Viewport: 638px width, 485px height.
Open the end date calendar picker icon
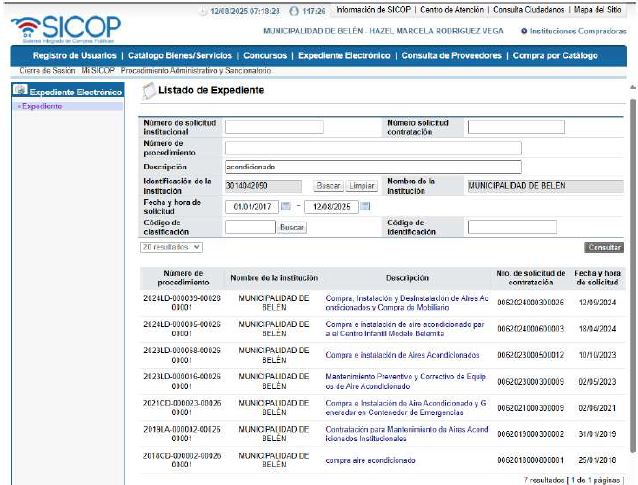pos(365,206)
